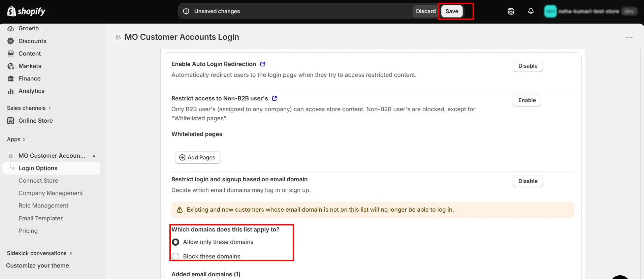644x279 pixels.
Task: Click the Markets globe icon
Action: click(x=11, y=66)
